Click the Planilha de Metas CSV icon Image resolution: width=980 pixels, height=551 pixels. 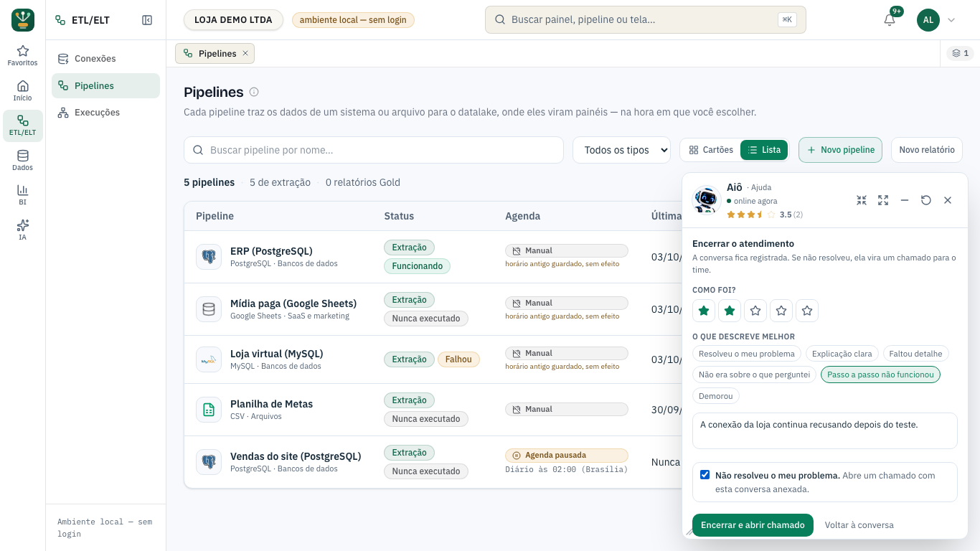tap(209, 410)
